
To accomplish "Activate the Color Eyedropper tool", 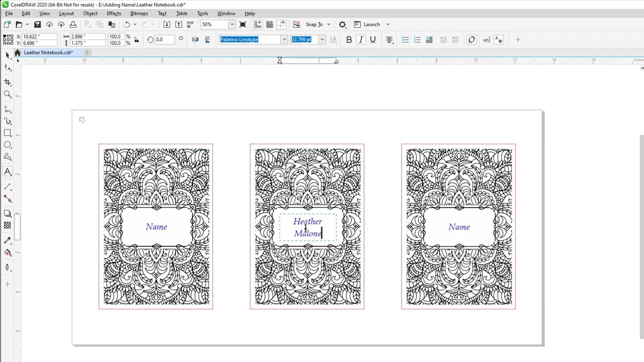I will [8, 240].
